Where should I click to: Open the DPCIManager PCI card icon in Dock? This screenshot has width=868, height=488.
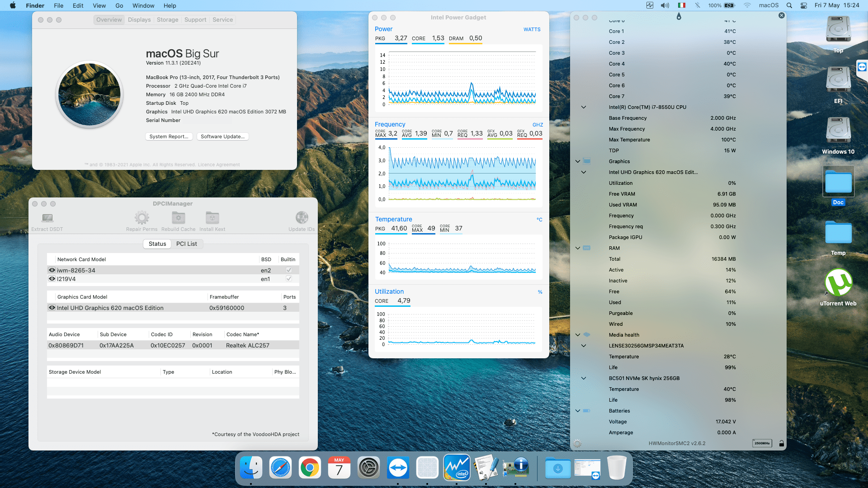pos(515,468)
